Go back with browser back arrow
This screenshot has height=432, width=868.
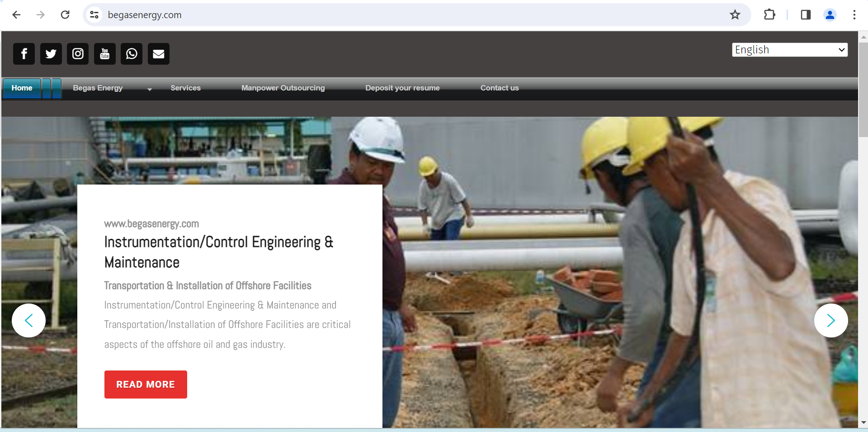pos(17,15)
